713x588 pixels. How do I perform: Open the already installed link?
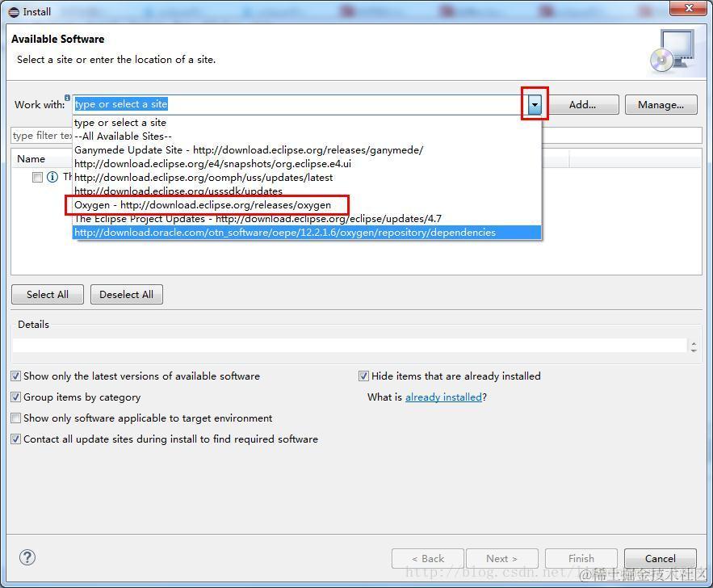[443, 397]
